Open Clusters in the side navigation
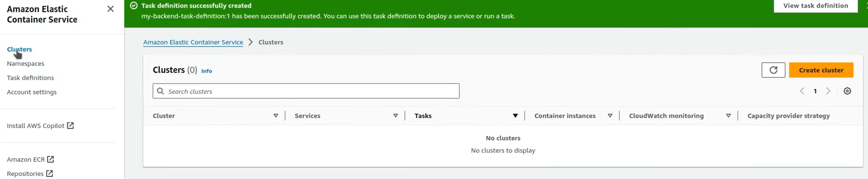868x179 pixels. tap(19, 49)
